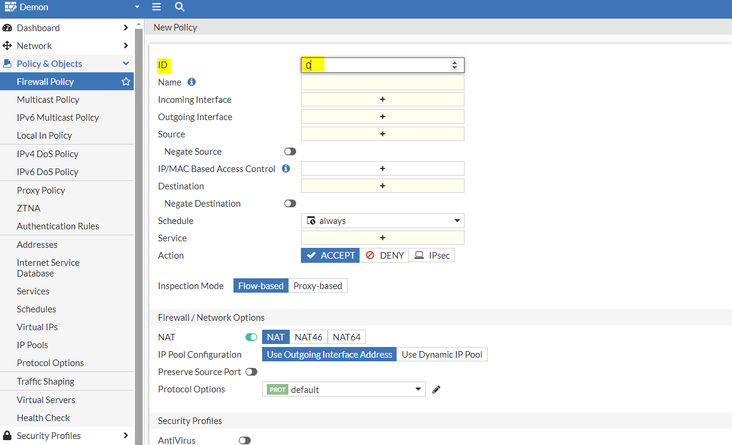Open Addresses in the sidebar menu
The height and width of the screenshot is (445, 732).
(37, 245)
